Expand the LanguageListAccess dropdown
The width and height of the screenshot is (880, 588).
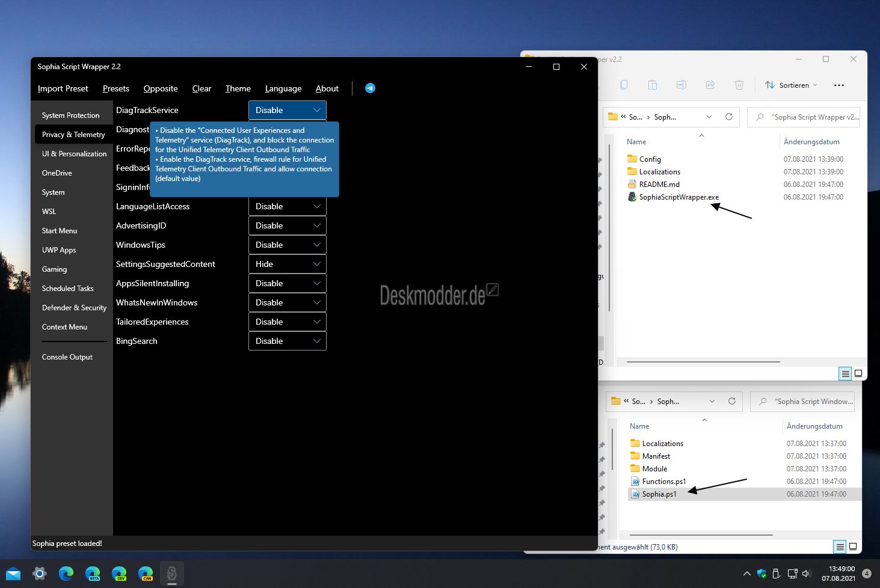tap(288, 206)
